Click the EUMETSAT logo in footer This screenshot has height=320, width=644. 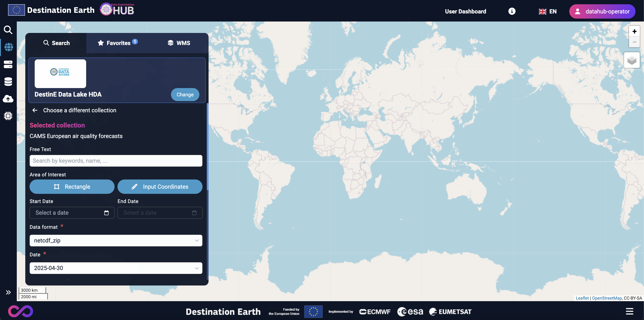point(450,311)
